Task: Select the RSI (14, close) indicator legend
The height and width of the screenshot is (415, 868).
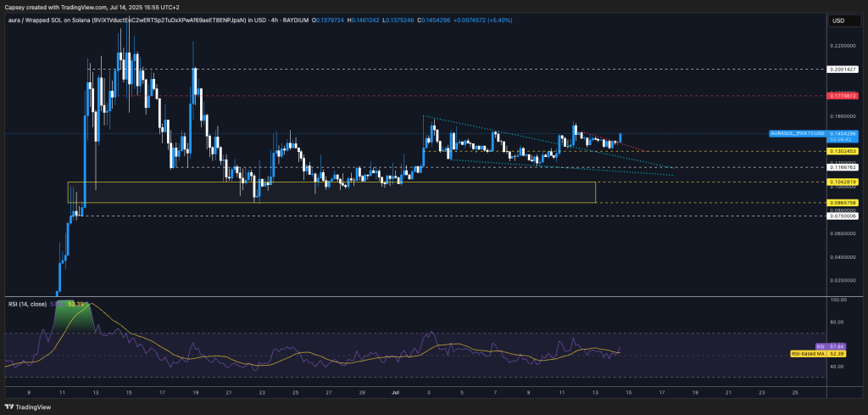Action: (25, 303)
